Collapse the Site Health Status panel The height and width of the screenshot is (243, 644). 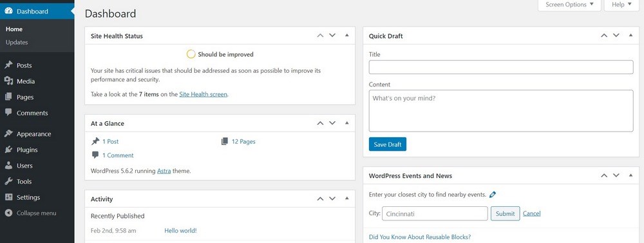tap(346, 35)
